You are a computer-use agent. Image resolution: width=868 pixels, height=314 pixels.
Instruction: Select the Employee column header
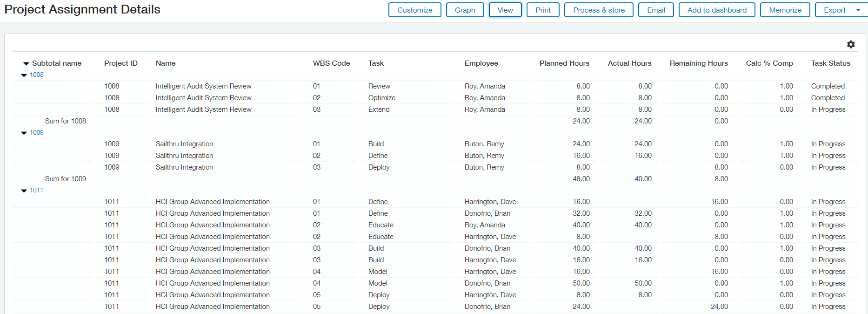(x=481, y=63)
